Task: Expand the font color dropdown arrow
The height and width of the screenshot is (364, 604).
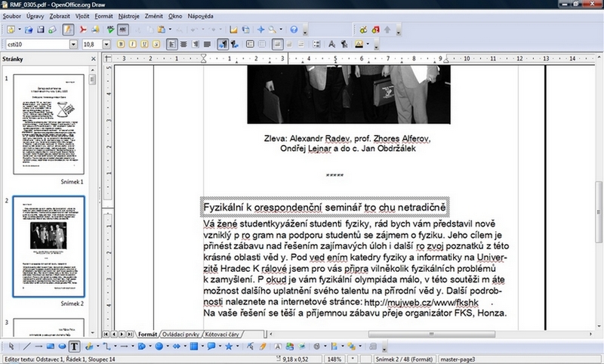Action: (x=370, y=45)
